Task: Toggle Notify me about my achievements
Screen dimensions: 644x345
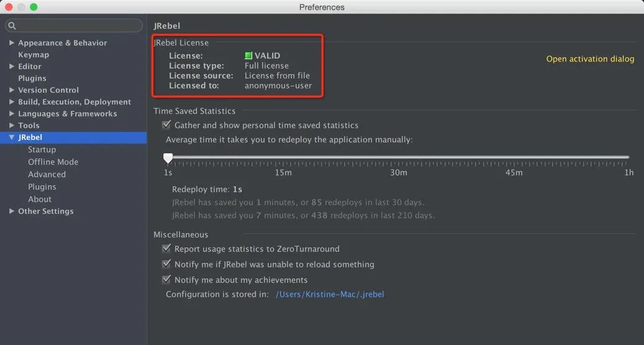Action: (166, 280)
